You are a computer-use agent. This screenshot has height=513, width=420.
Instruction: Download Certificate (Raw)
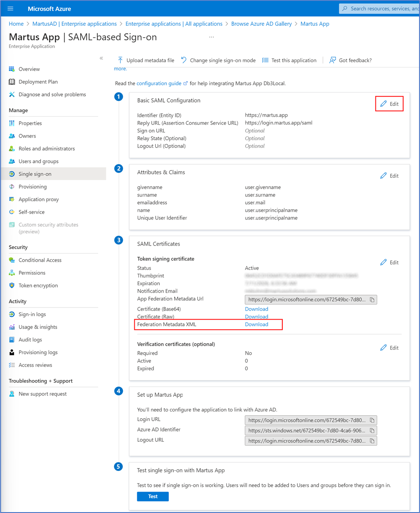pos(257,317)
